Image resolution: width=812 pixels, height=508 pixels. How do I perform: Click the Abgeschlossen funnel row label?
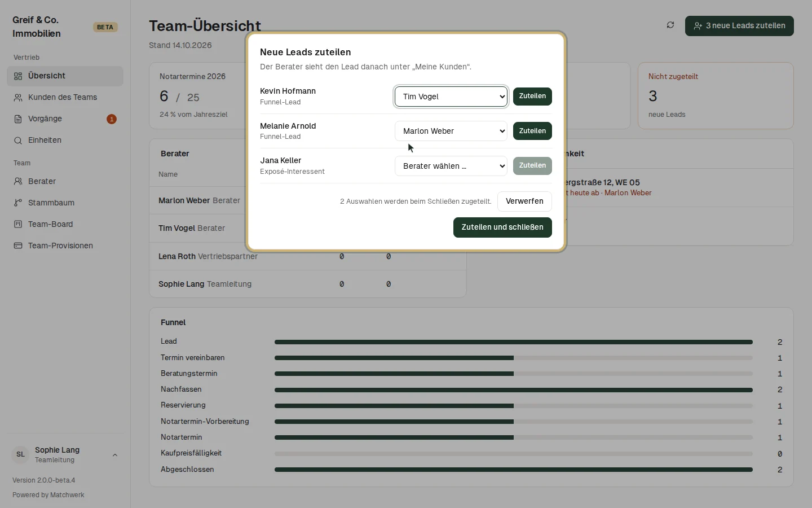coord(187,470)
